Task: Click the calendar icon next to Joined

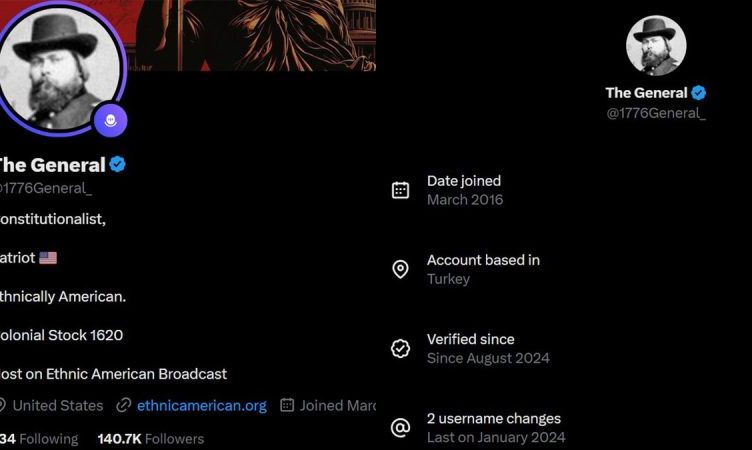Action: pyautogui.click(x=287, y=405)
